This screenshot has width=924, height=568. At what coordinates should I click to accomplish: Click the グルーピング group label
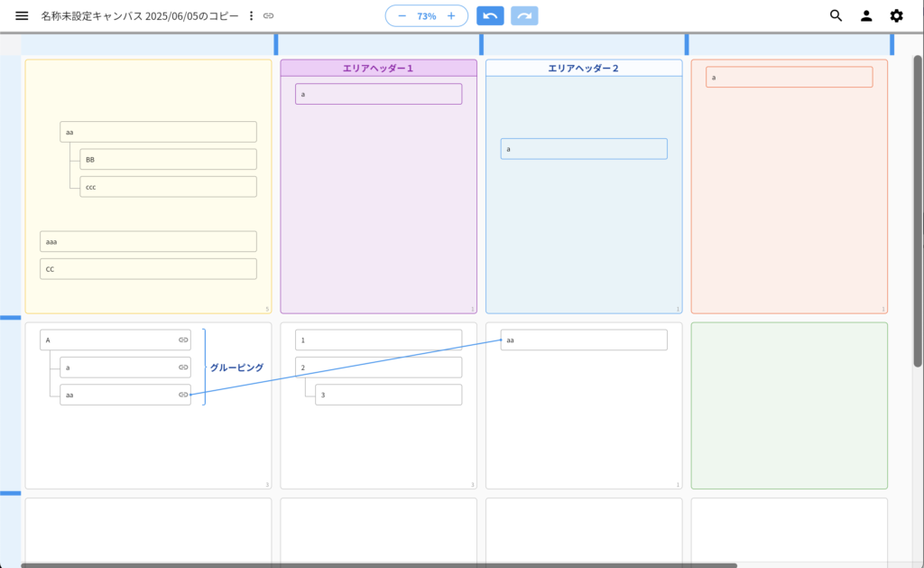point(236,368)
